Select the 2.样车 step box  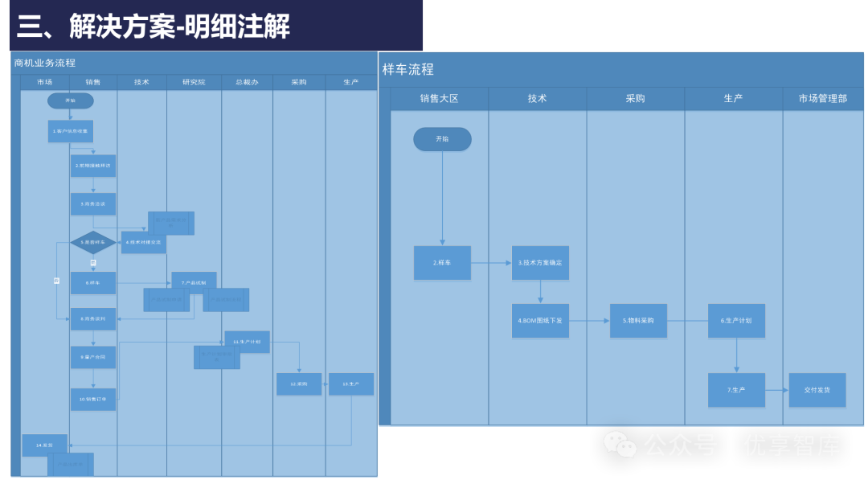tap(442, 263)
